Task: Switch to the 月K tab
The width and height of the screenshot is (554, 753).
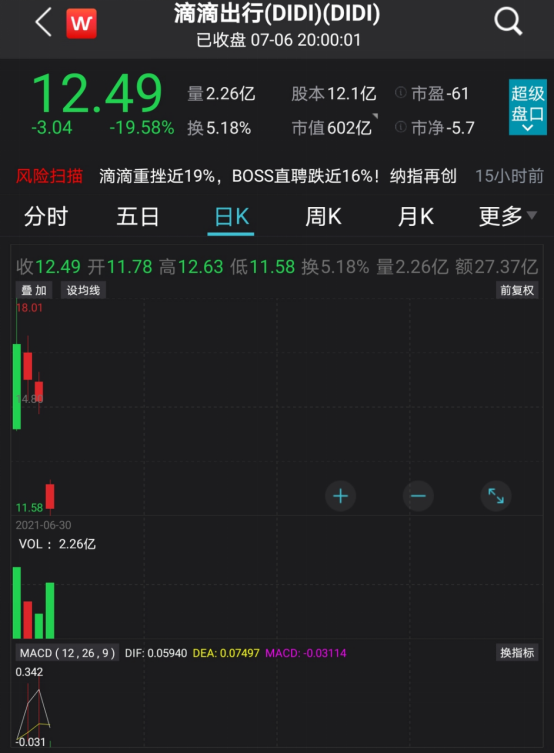Action: pyautogui.click(x=415, y=217)
